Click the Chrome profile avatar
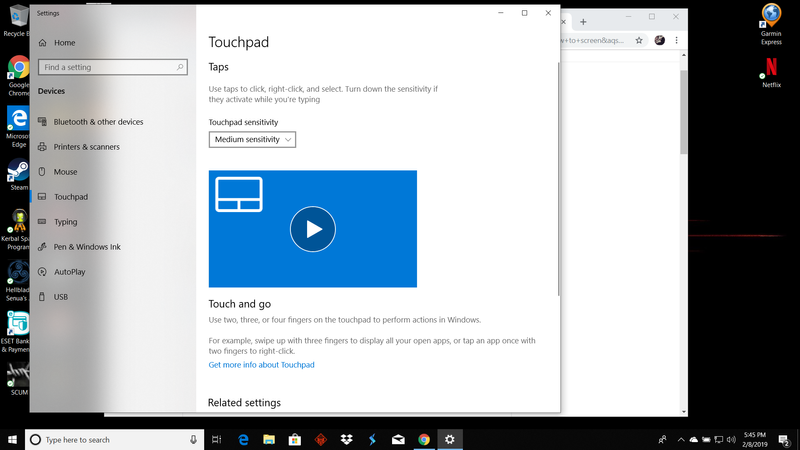 (659, 41)
